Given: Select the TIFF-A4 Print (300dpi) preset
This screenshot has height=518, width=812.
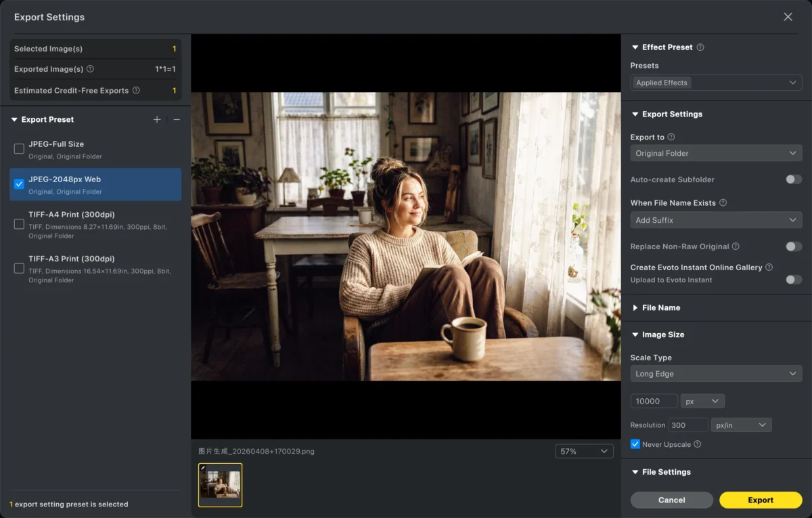Looking at the screenshot, I should (x=19, y=224).
